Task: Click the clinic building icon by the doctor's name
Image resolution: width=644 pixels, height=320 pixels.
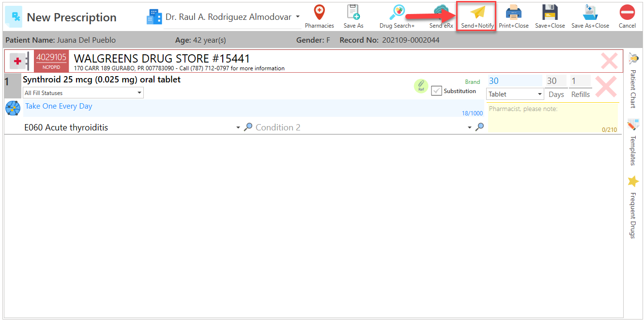Action: (x=154, y=17)
